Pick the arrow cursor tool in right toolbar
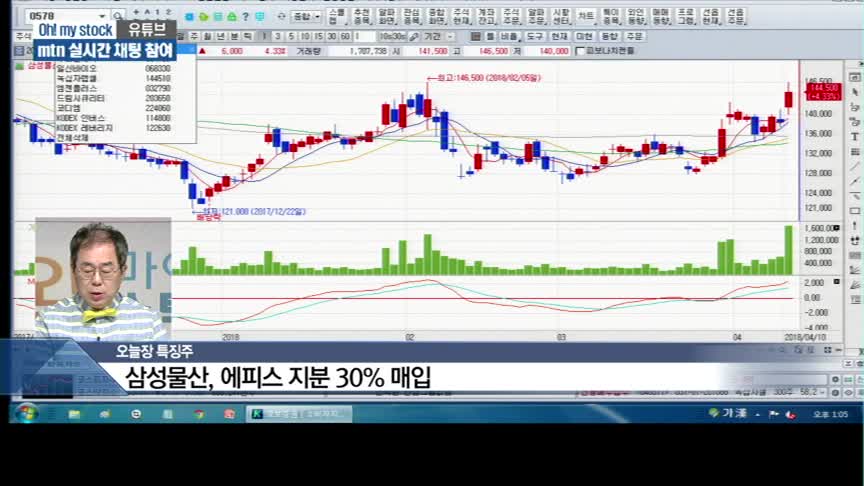Screen dimensions: 864x486 tap(855, 92)
